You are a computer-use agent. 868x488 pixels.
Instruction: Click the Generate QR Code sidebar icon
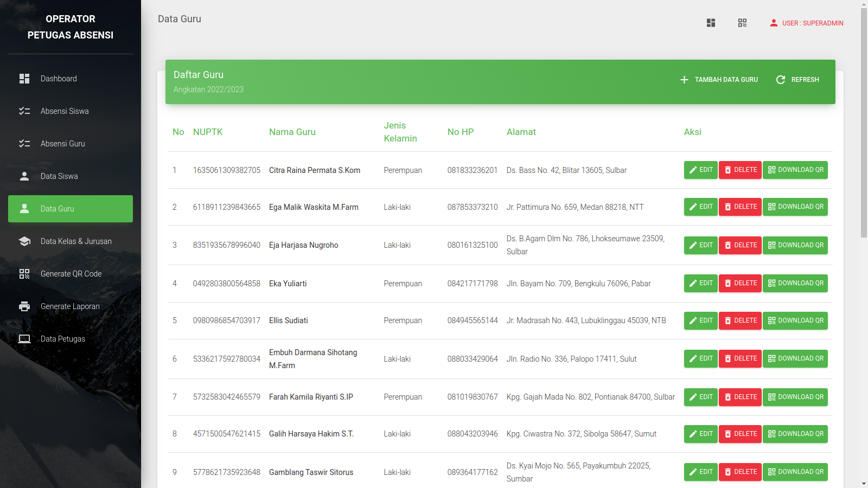click(x=24, y=274)
